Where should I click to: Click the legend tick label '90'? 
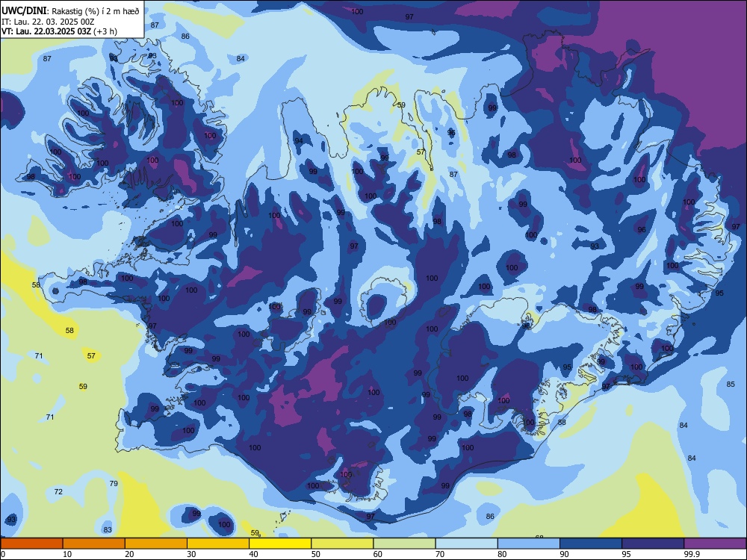pos(564,554)
